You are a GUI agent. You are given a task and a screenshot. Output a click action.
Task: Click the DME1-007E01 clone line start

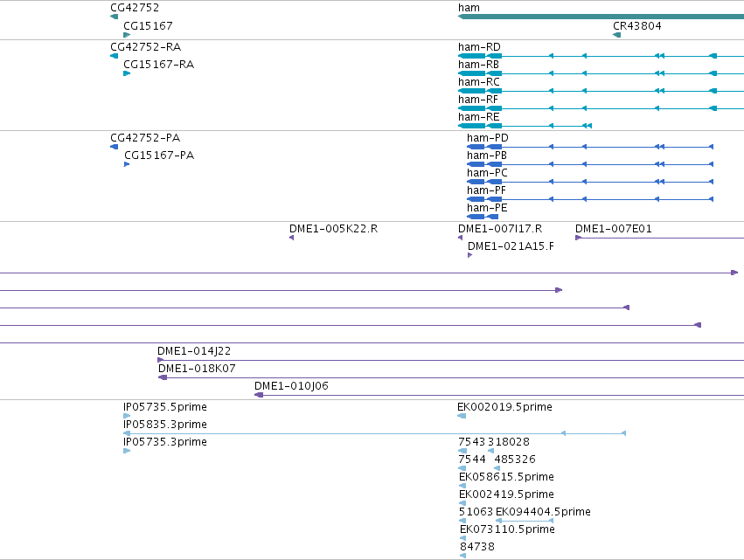point(579,238)
